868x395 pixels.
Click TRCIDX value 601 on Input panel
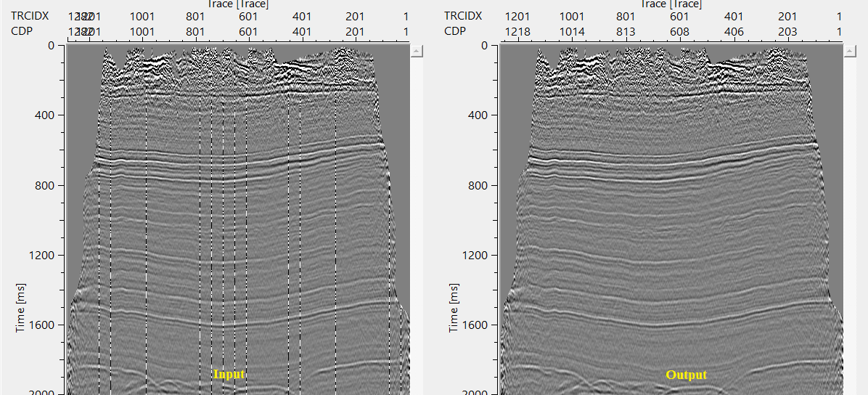click(x=248, y=16)
